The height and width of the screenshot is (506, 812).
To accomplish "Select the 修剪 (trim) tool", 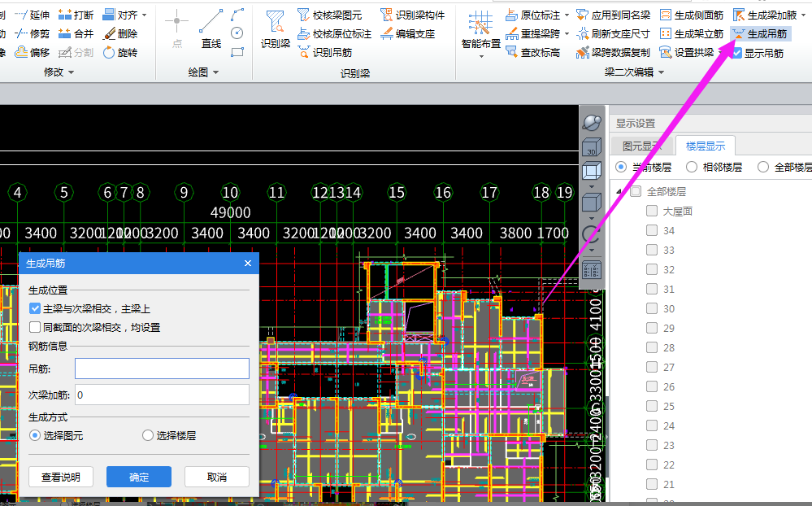I will (33, 33).
